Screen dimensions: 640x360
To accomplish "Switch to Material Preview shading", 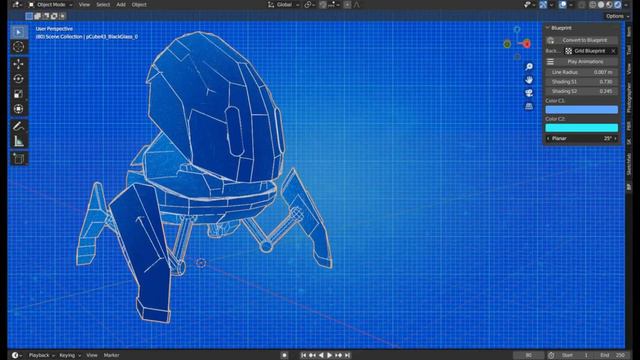I will [x=609, y=4].
